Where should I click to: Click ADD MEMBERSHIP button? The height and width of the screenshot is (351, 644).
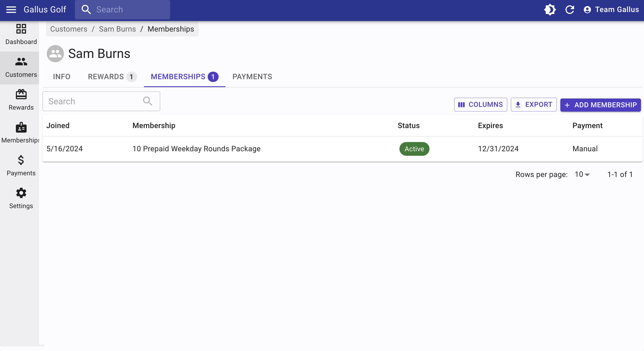click(600, 105)
